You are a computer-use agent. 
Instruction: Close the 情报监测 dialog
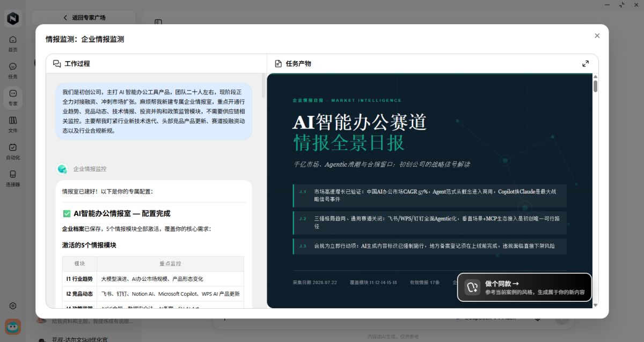pyautogui.click(x=597, y=36)
